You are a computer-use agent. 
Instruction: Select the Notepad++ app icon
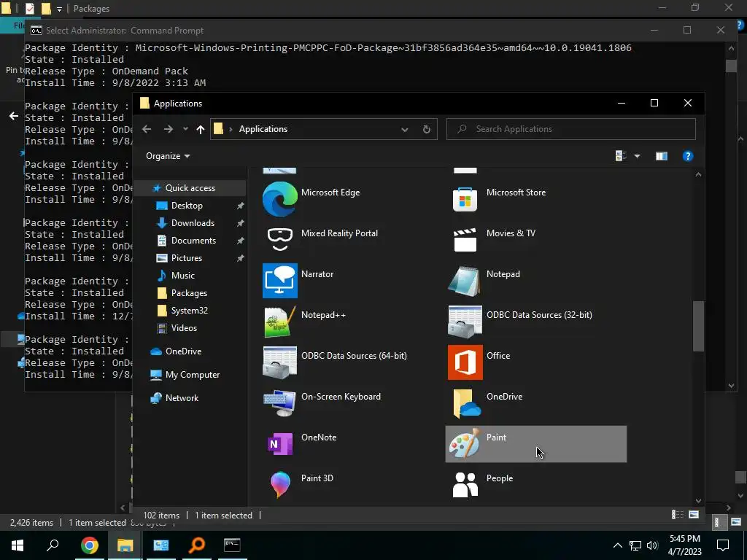[279, 322]
